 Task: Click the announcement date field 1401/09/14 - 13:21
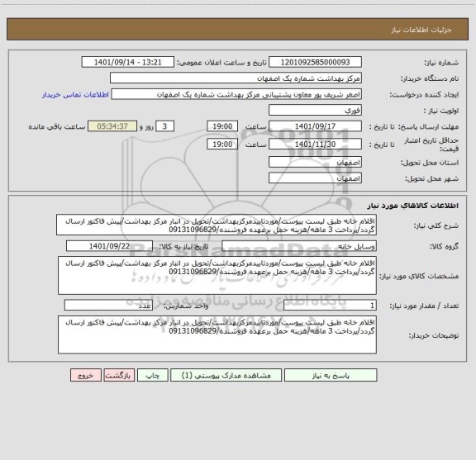point(128,62)
